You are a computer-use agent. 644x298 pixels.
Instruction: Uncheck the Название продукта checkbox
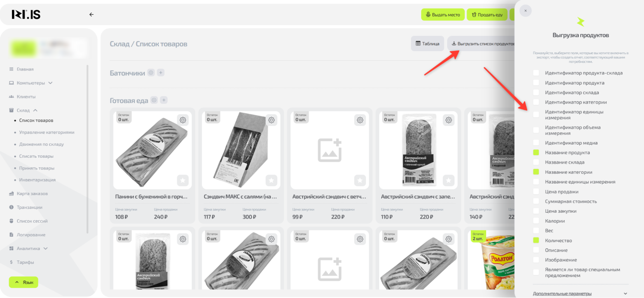tap(536, 153)
